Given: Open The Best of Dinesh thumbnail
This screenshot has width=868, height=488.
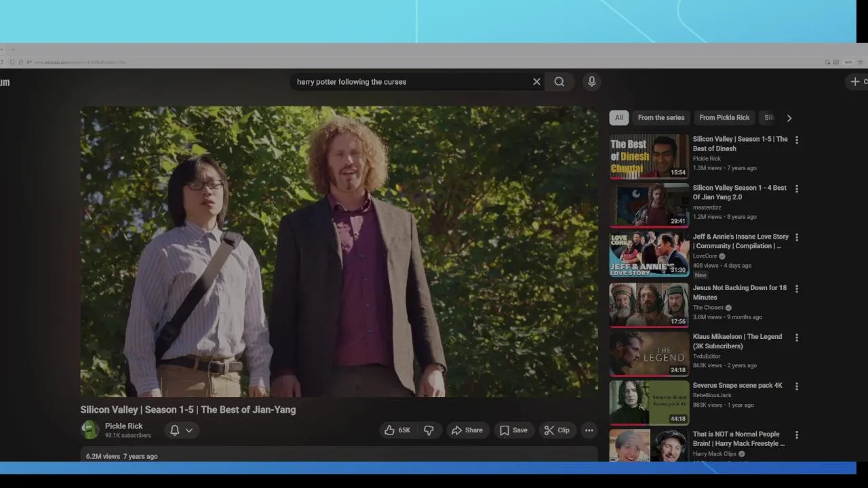Looking at the screenshot, I should 649,156.
